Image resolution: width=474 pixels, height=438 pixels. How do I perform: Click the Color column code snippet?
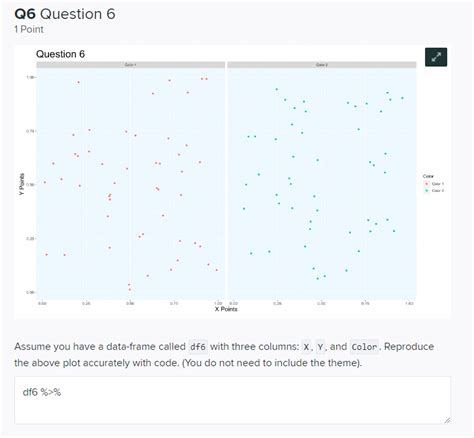[x=364, y=347]
